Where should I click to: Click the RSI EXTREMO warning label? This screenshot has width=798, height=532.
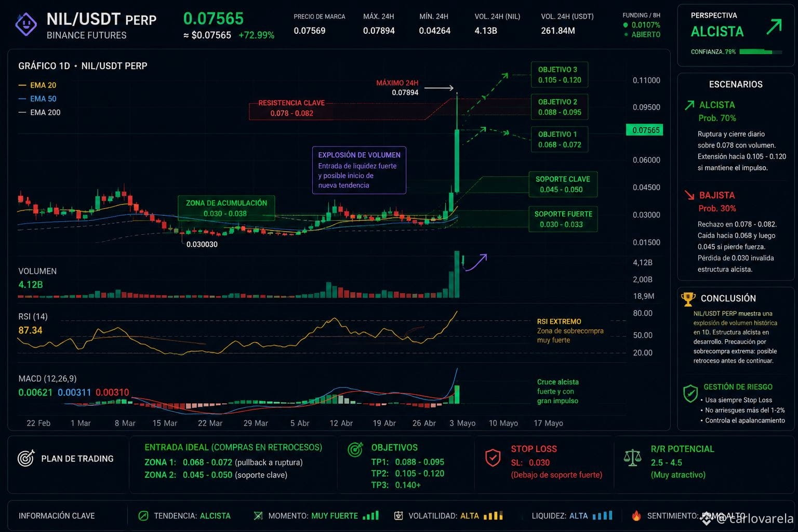(x=559, y=322)
